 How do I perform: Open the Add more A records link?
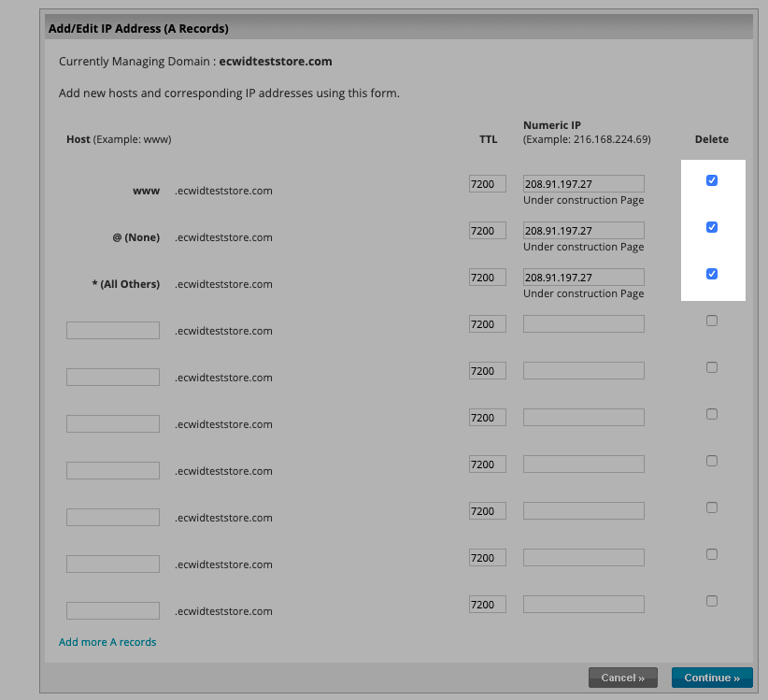(x=107, y=641)
